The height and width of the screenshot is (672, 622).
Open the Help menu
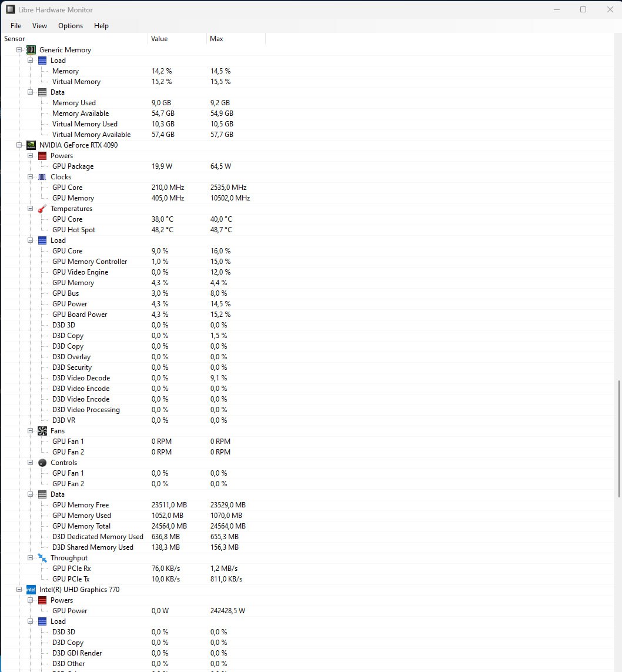point(101,26)
